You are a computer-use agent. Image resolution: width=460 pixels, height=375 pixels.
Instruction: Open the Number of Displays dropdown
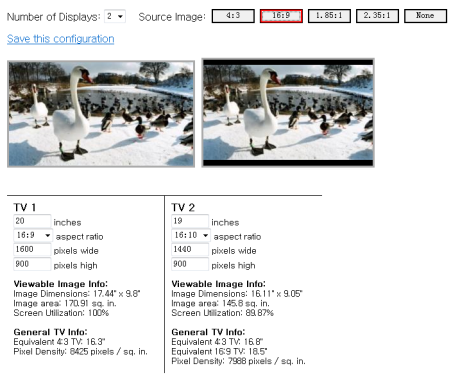tap(115, 16)
